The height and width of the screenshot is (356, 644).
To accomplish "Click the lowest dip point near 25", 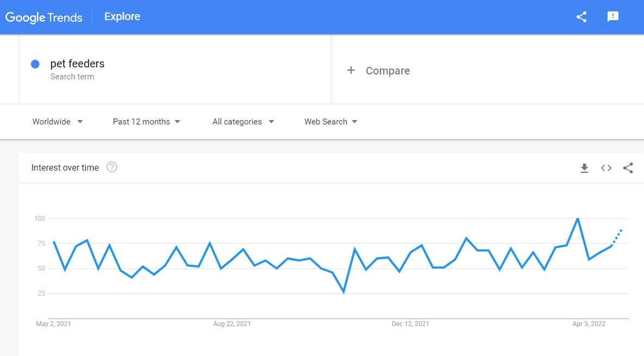I will coord(344,292).
